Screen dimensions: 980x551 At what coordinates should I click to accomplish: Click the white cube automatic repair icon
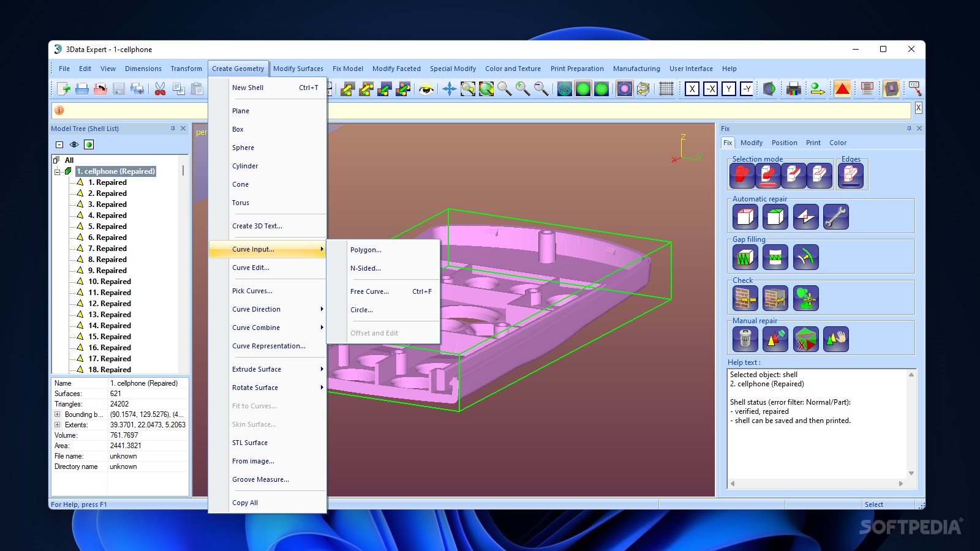[745, 217]
